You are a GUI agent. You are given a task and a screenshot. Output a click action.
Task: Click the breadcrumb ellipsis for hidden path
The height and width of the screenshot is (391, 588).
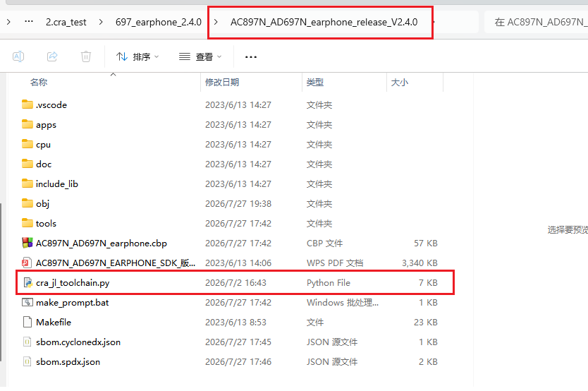(x=28, y=22)
